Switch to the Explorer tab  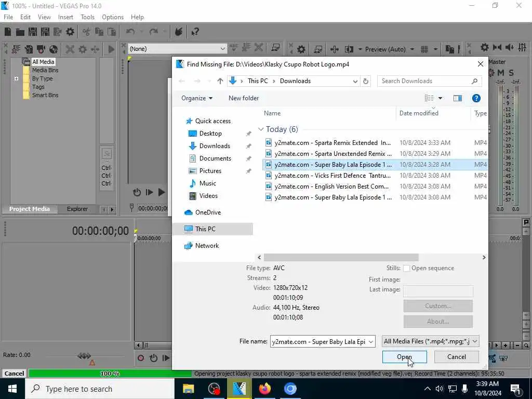[x=77, y=209]
